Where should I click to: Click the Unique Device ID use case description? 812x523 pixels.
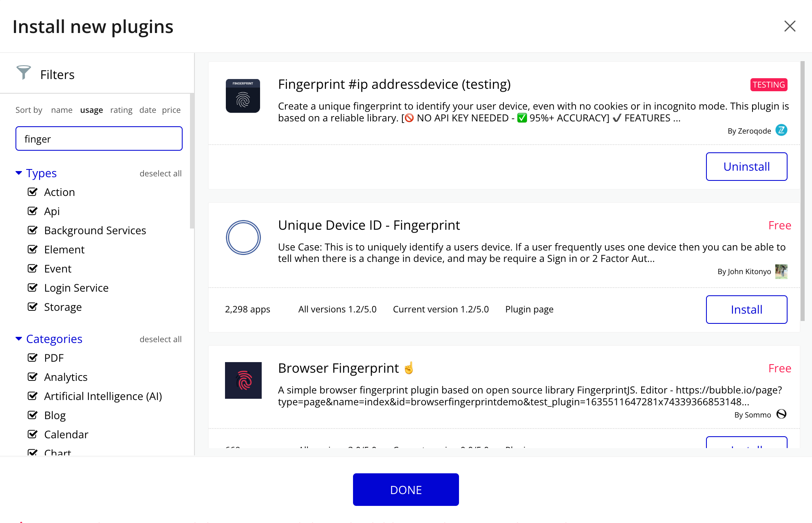(x=532, y=253)
